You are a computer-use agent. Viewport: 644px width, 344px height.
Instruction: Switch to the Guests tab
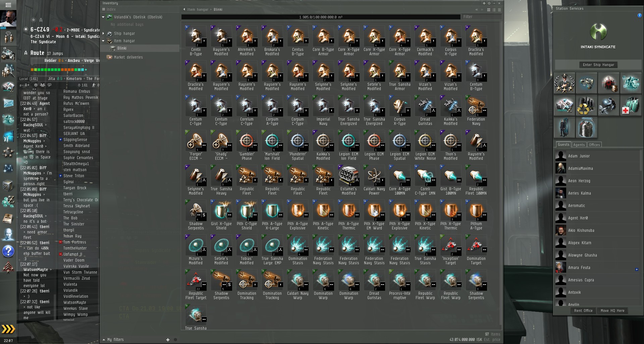point(563,145)
